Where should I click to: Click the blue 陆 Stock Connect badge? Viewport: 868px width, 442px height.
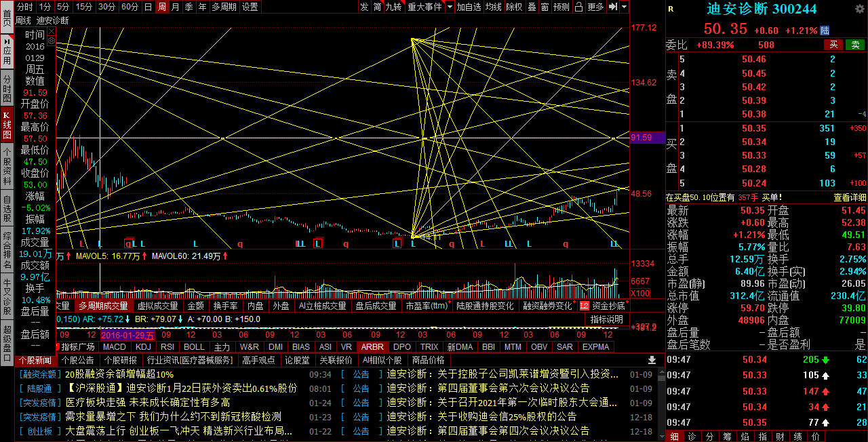(825, 31)
